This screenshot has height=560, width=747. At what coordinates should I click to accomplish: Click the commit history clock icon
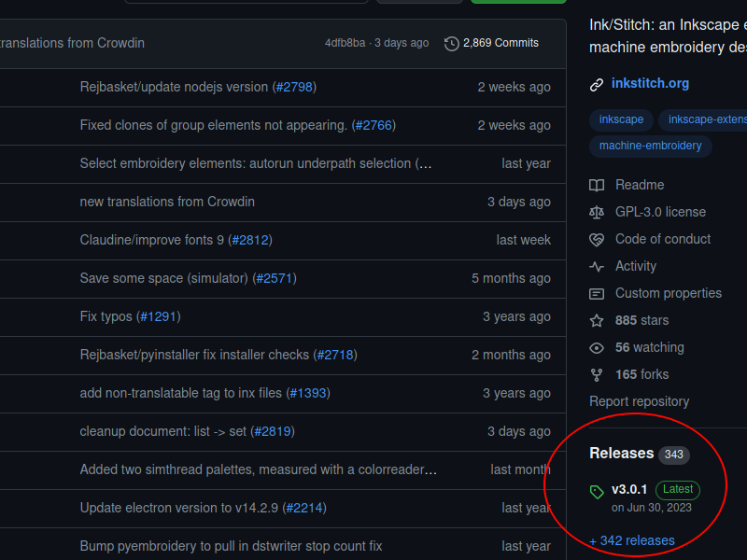451,44
